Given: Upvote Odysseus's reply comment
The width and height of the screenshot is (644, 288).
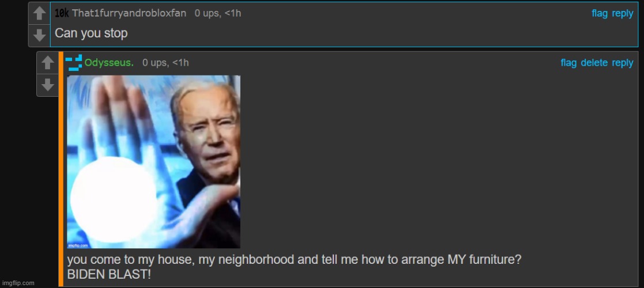Looking at the screenshot, I should click(48, 63).
